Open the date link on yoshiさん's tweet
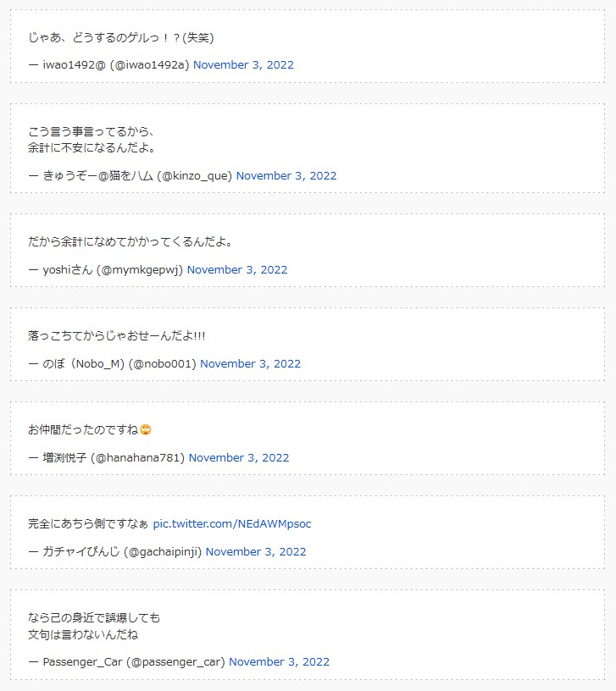Screen dimensions: 616x691 click(237, 270)
